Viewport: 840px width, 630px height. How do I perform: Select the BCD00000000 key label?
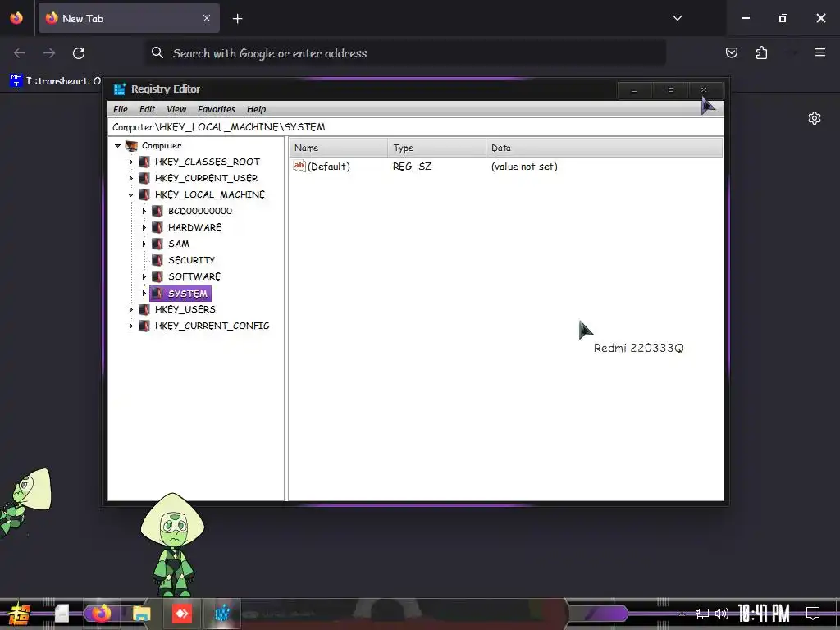200,211
